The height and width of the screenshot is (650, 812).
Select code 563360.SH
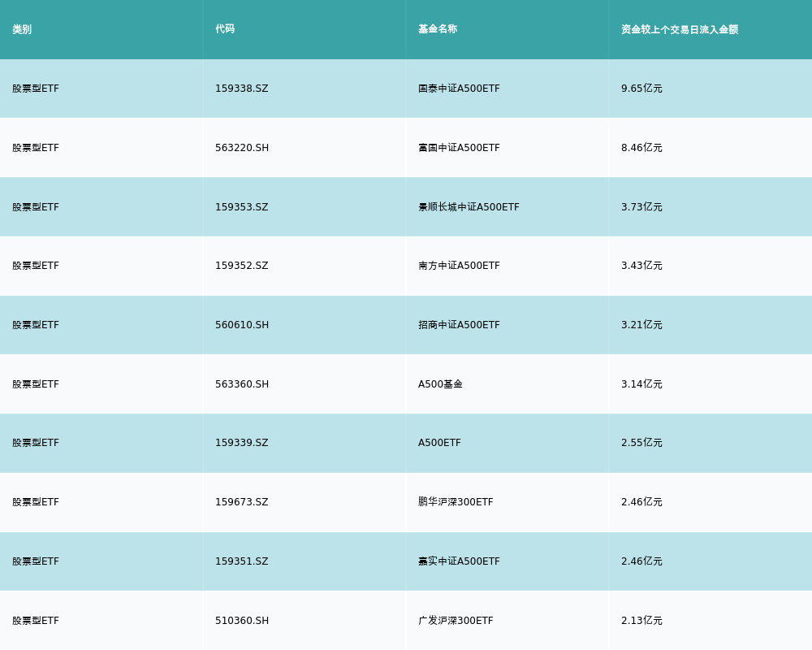[242, 384]
